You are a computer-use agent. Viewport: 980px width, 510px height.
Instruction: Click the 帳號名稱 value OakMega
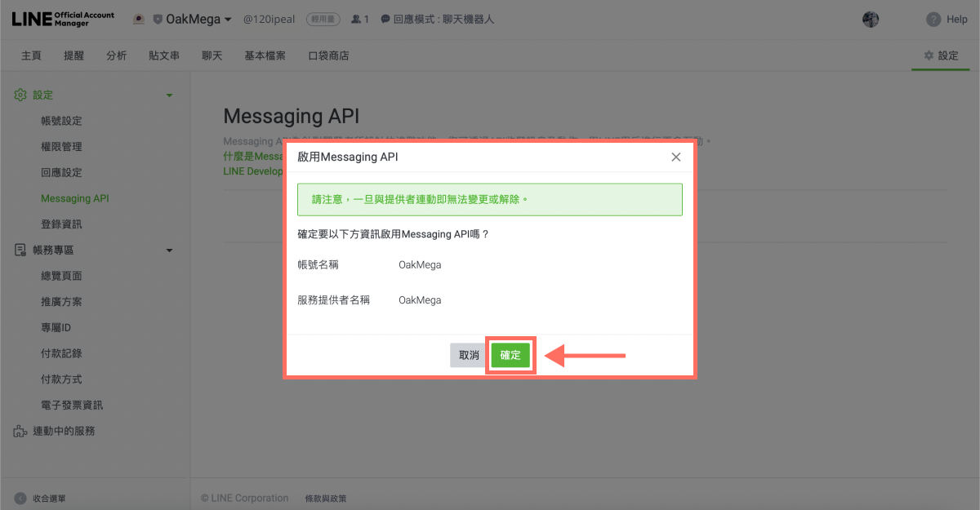[x=420, y=264]
